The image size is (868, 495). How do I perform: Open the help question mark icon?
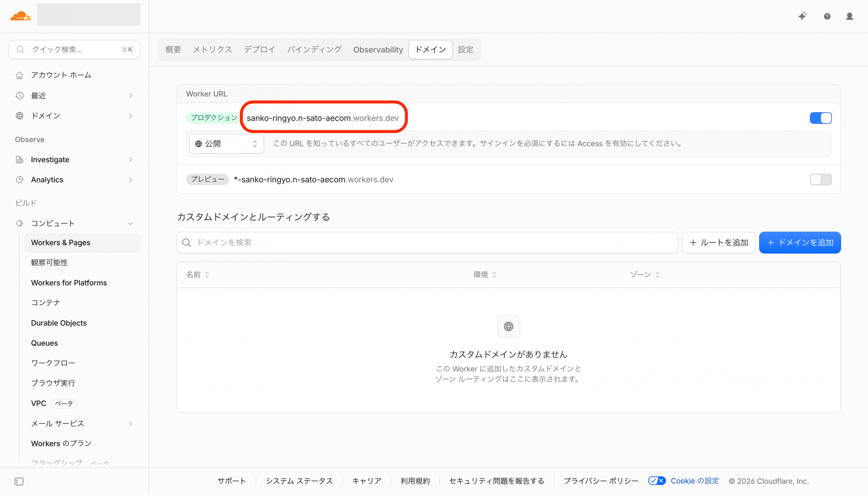(827, 16)
